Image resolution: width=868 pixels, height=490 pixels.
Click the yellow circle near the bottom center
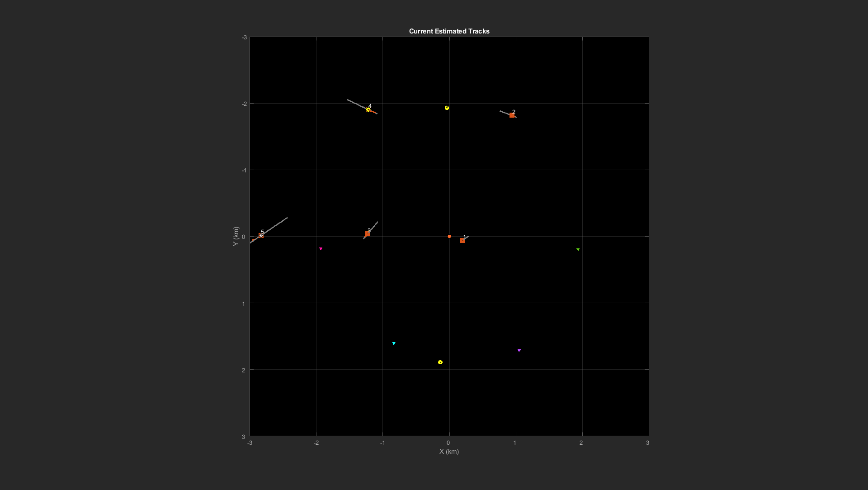click(x=440, y=362)
